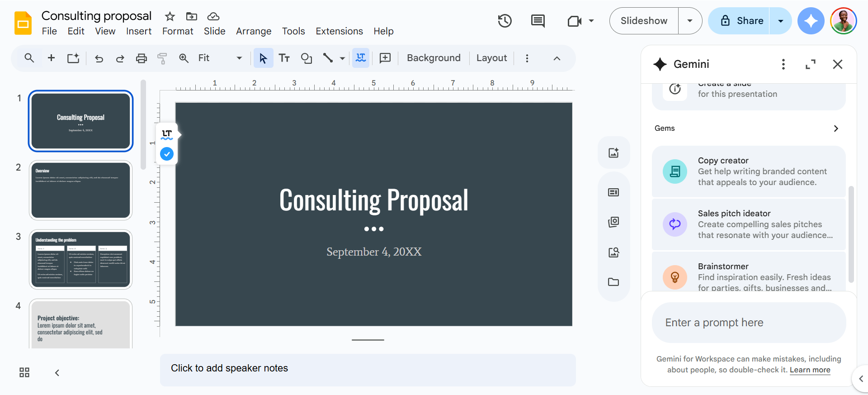Click the move to folder icon
The image size is (868, 395).
coord(192,17)
